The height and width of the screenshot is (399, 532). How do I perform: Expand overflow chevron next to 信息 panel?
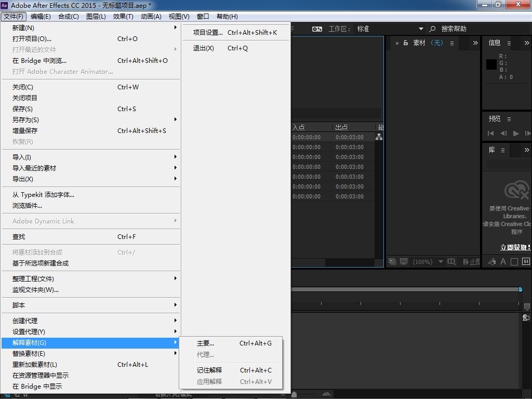tap(527, 43)
